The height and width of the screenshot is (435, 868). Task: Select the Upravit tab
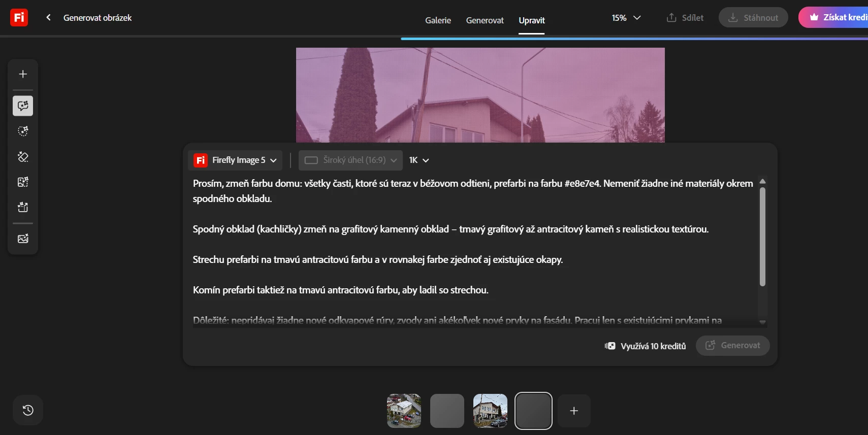coord(532,20)
